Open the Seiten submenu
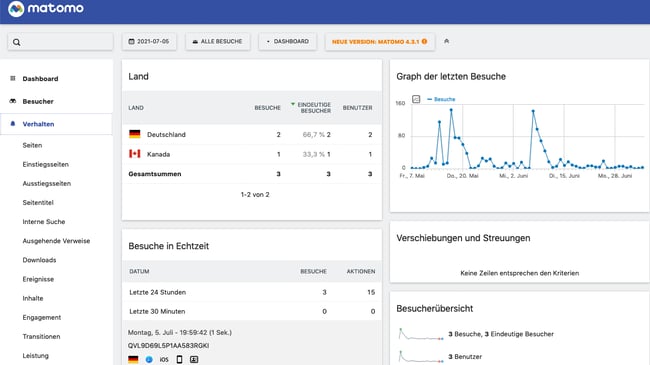 click(32, 145)
